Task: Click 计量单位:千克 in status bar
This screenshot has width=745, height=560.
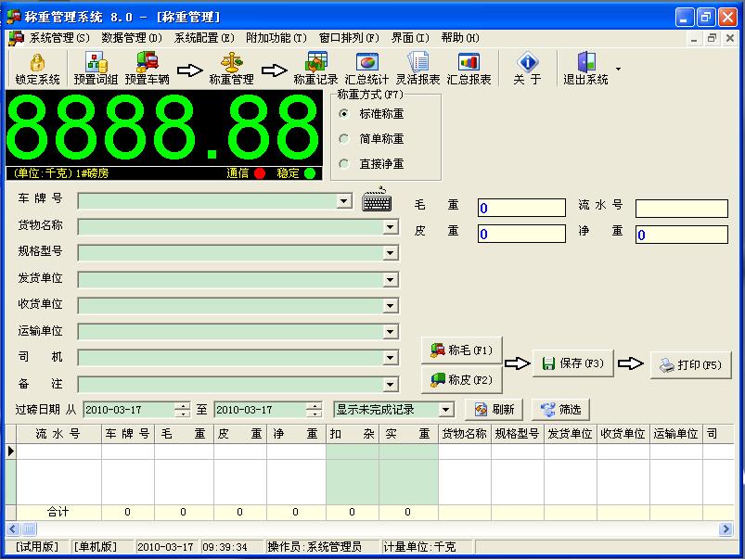Action: pos(419,547)
